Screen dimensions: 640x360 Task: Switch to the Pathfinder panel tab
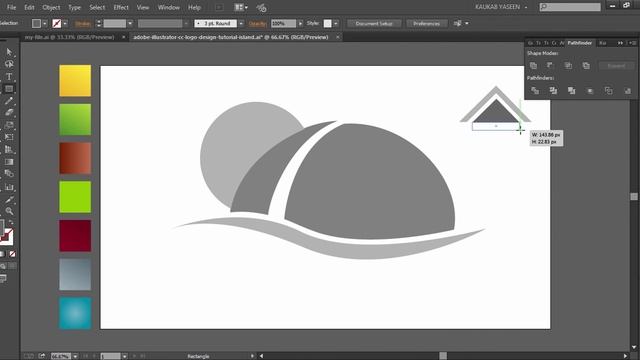[580, 43]
